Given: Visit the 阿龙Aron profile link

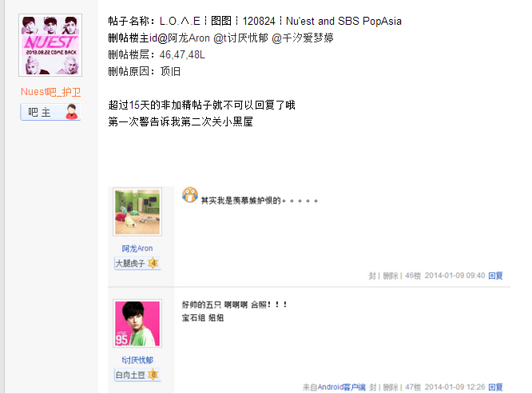Looking at the screenshot, I should pyautogui.click(x=137, y=249).
